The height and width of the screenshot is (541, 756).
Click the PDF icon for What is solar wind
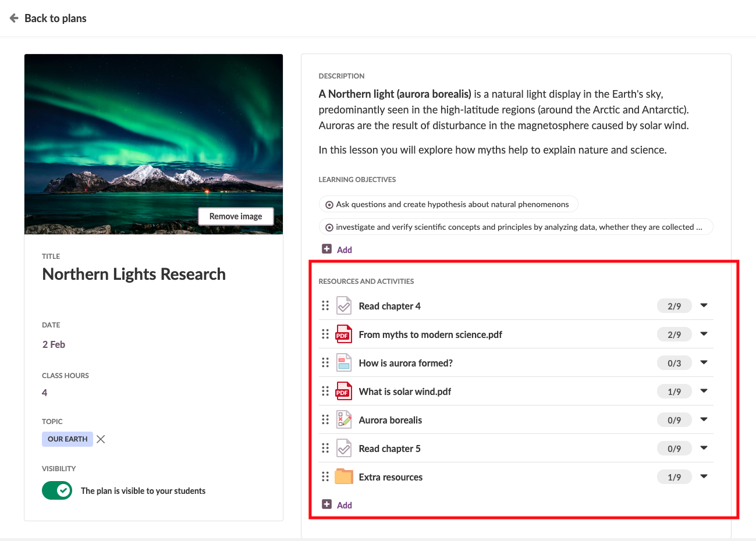click(343, 391)
